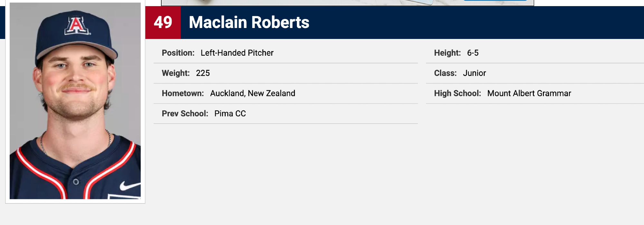Click the Class label
Screen dimensions: 644x225
point(445,73)
